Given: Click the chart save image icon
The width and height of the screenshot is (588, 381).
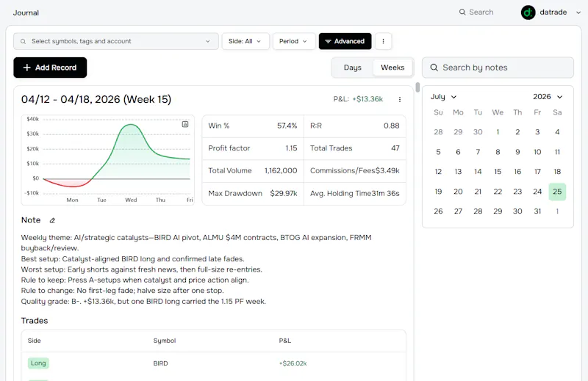Looking at the screenshot, I should pyautogui.click(x=185, y=124).
